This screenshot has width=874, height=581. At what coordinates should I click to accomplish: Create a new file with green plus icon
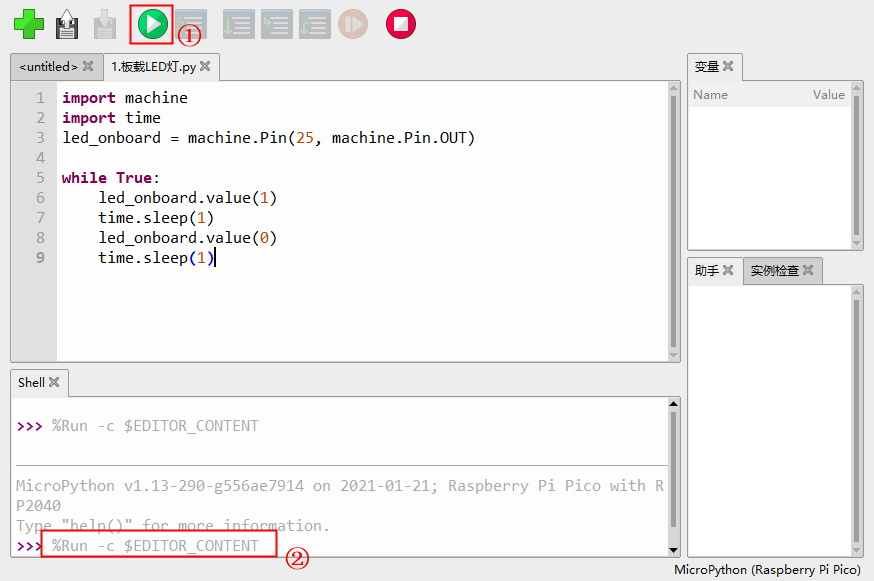[29, 24]
